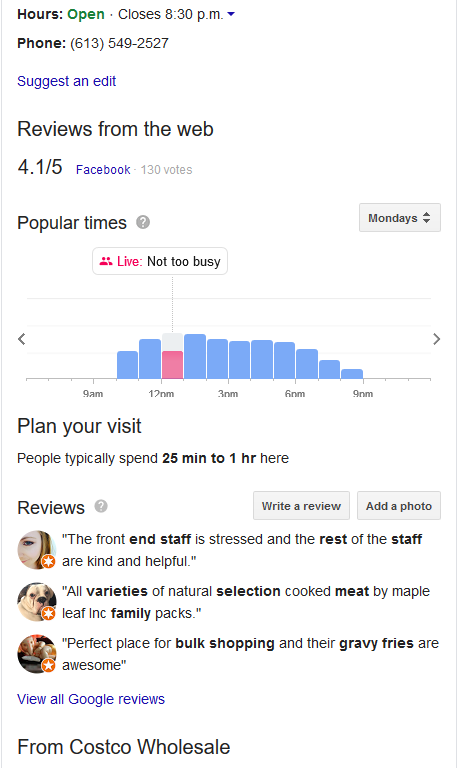This screenshot has width=468, height=768.
Task: Click Add a photo button
Action: (x=399, y=505)
